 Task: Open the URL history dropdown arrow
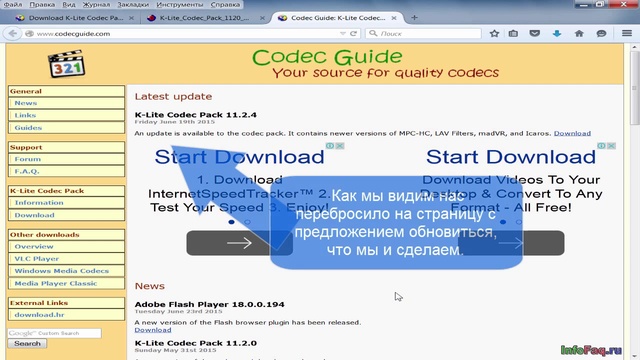[x=343, y=33]
